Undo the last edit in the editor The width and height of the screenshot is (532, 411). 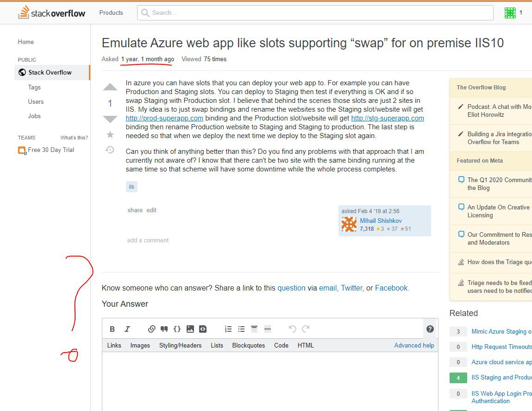pos(293,329)
